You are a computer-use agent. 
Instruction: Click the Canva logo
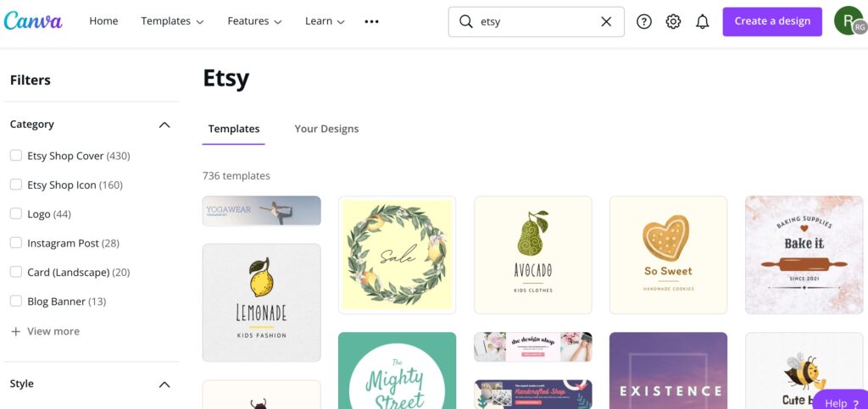pos(33,21)
